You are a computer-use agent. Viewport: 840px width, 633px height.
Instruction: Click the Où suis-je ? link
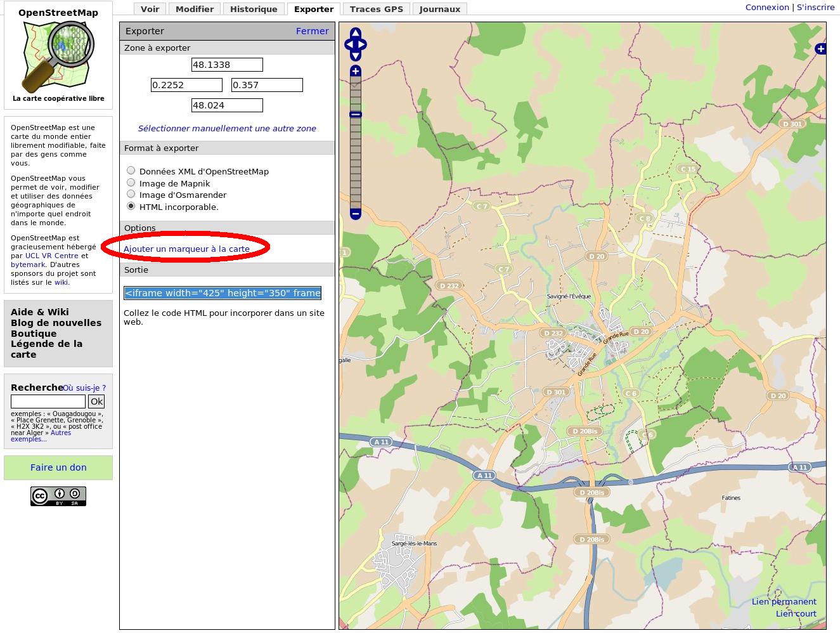pos(84,388)
